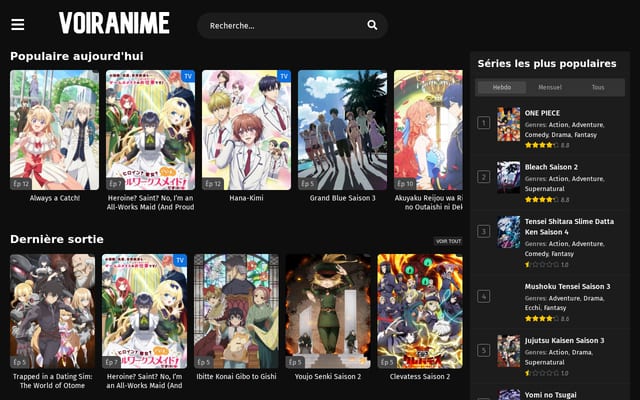Image resolution: width=640 pixels, height=400 pixels.
Task: Click the VOIR TOUT button
Action: click(448, 241)
